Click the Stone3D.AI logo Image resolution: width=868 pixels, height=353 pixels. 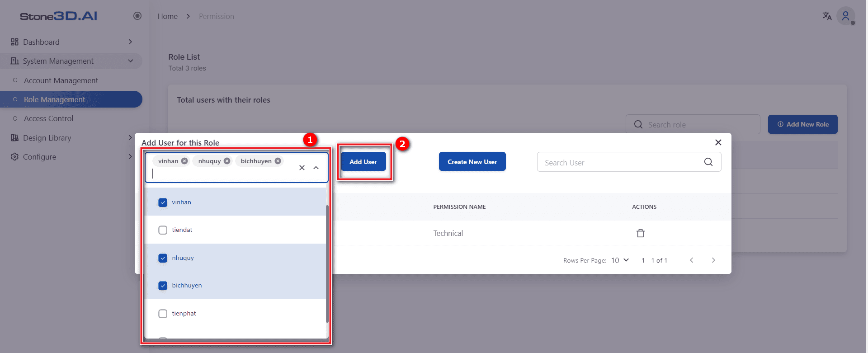pyautogui.click(x=59, y=16)
